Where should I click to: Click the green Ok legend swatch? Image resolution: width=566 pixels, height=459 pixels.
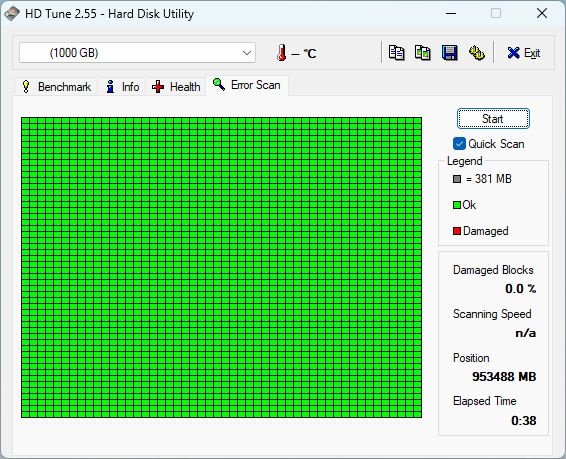[457, 205]
